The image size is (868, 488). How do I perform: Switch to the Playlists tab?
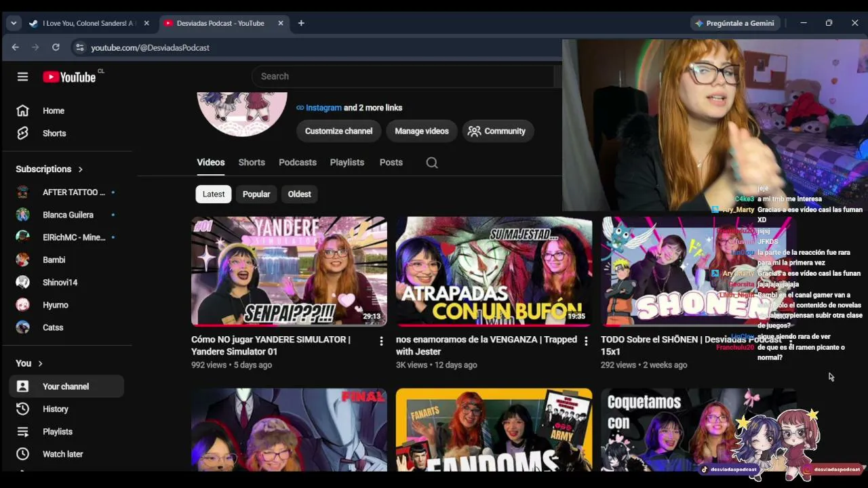pos(347,163)
